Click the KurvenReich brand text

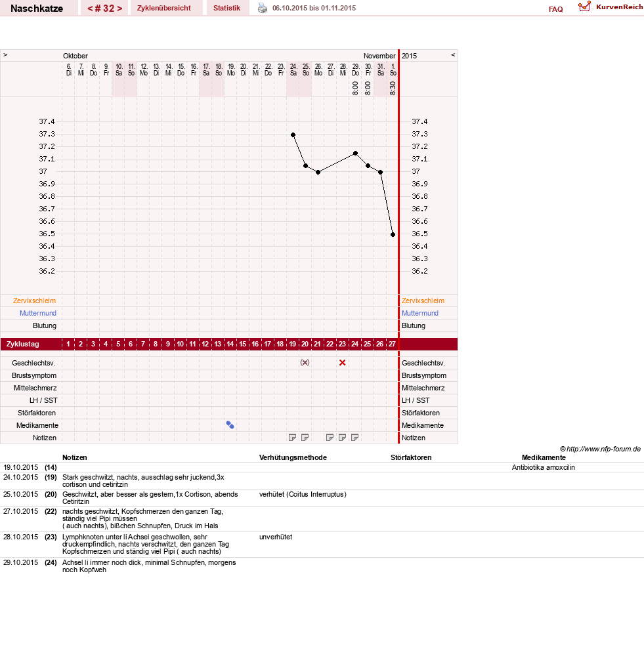pyautogui.click(x=619, y=7)
